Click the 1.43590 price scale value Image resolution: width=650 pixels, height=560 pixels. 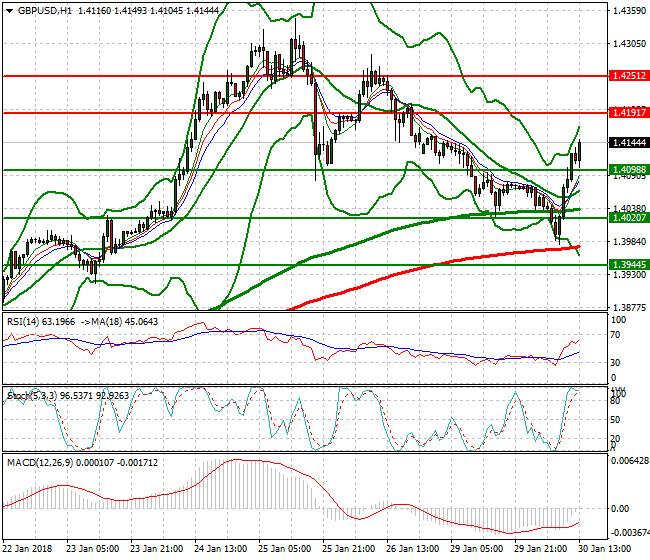point(629,11)
